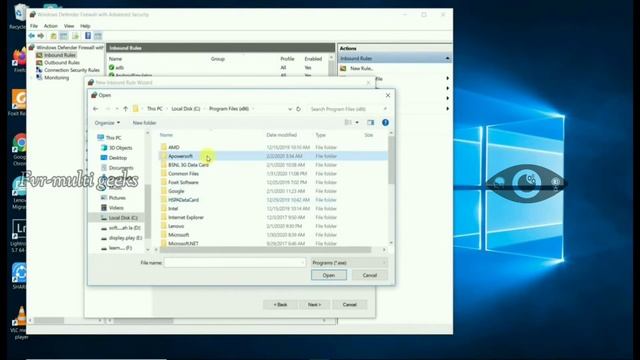The image size is (640, 360).
Task: Select the Apowersoft folder row
Action: click(x=273, y=156)
